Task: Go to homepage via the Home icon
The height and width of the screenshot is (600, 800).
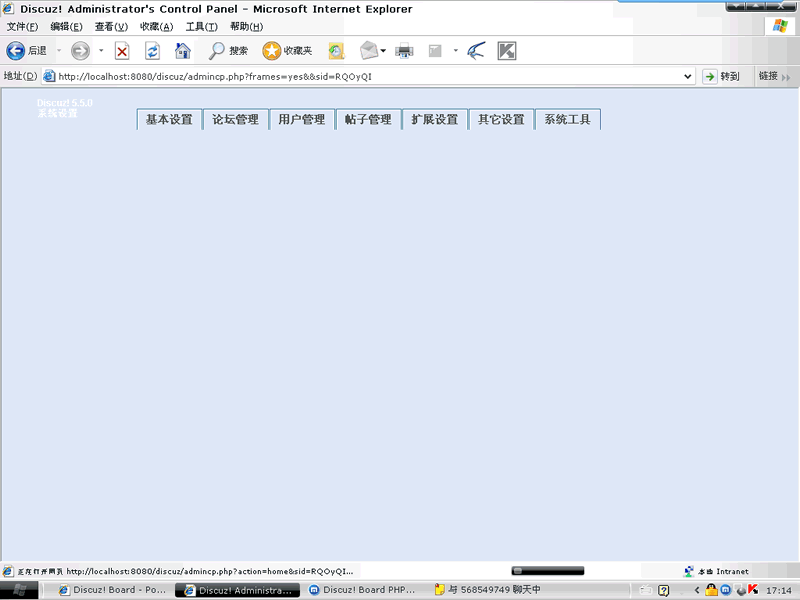Action: (183, 51)
